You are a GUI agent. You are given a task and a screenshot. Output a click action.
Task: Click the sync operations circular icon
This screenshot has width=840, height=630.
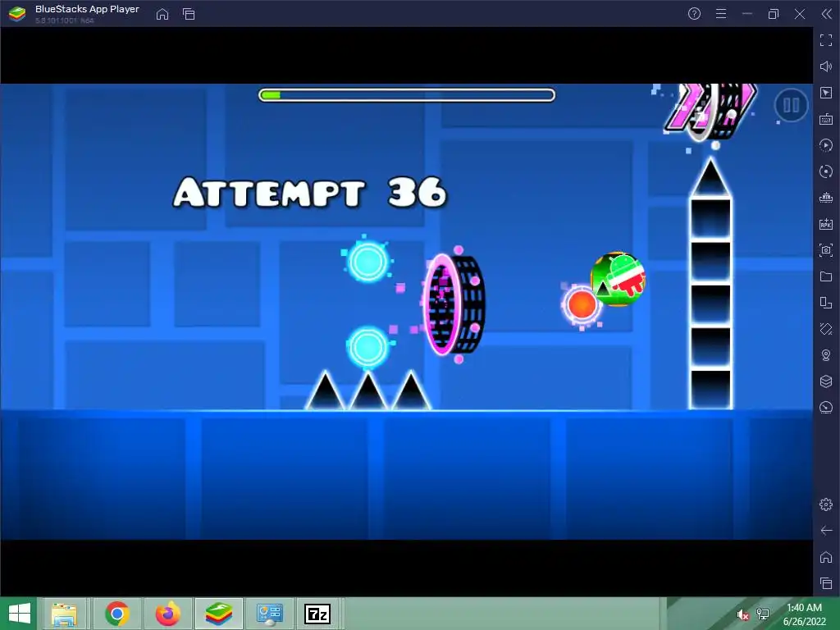tap(826, 171)
